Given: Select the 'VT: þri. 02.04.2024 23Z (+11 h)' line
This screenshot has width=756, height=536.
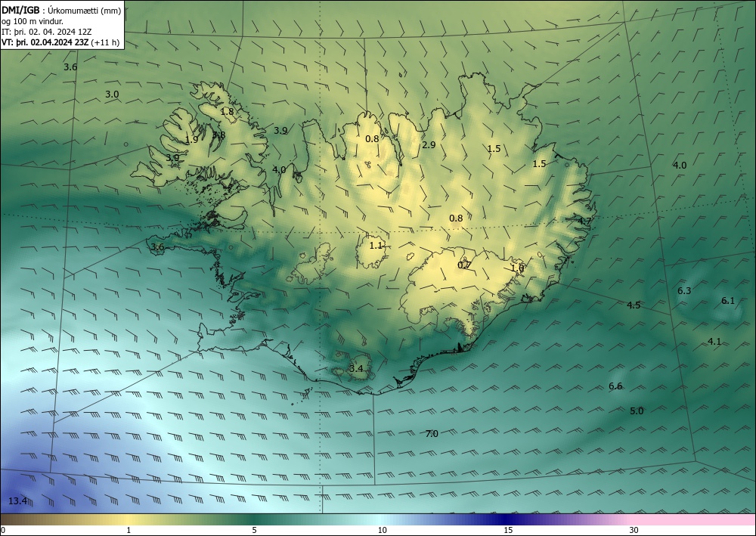Looking at the screenshot, I should pos(60,42).
